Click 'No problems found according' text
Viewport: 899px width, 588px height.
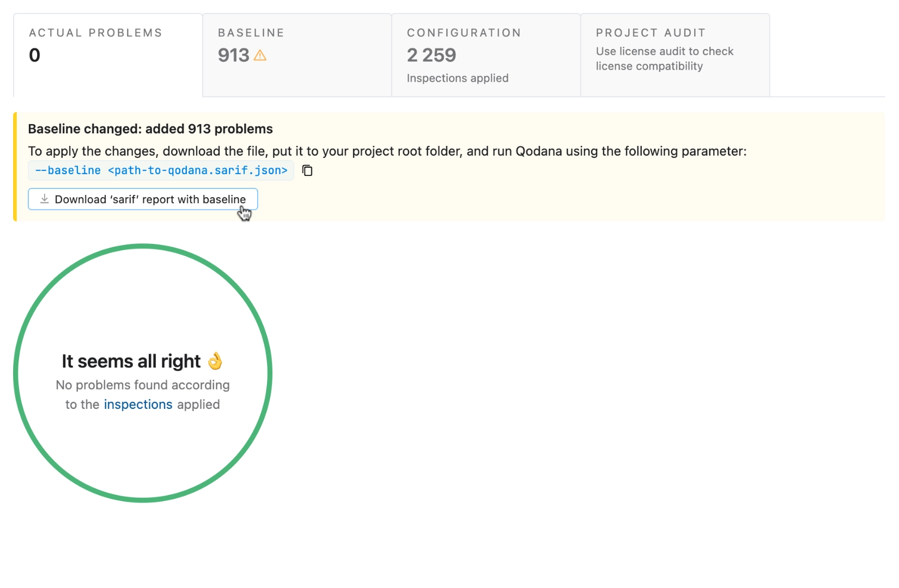tap(143, 385)
